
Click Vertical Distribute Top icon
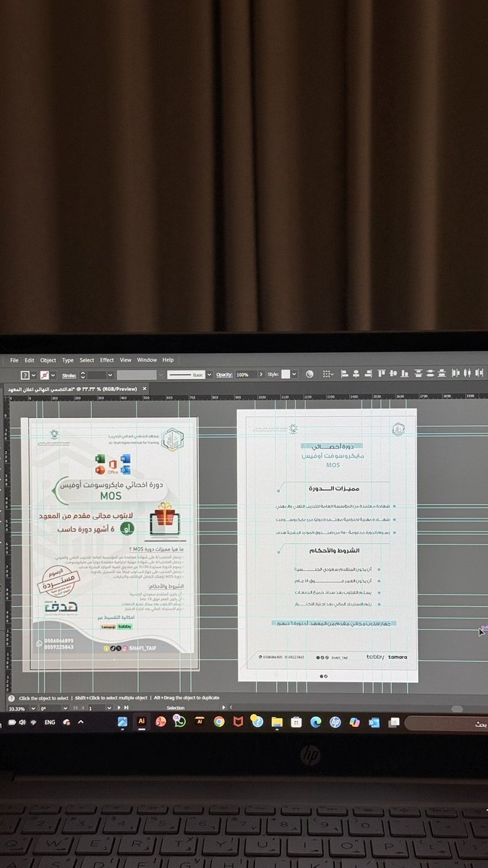coord(418,374)
